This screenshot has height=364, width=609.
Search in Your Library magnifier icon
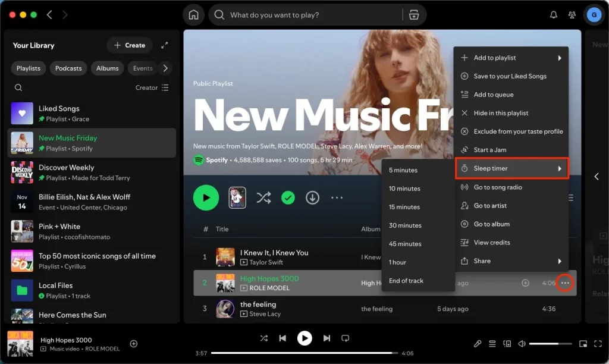[x=18, y=87]
